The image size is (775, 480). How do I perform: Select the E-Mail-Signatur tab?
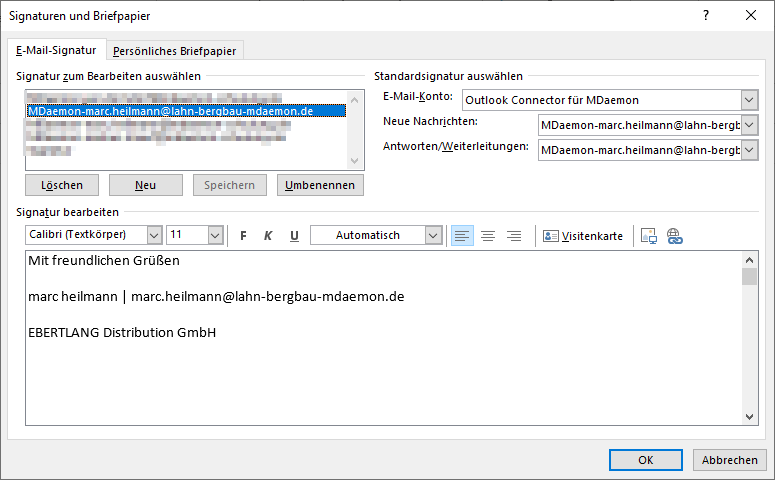[x=56, y=50]
